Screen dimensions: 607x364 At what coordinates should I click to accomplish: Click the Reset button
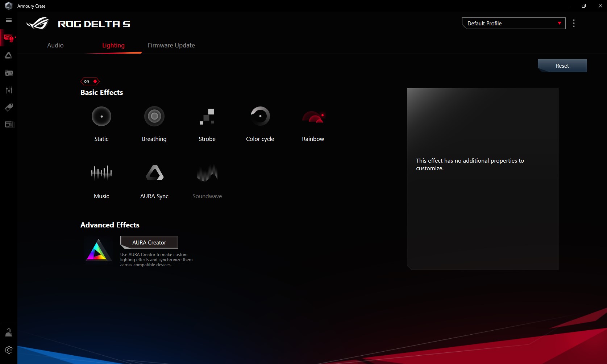coord(562,66)
